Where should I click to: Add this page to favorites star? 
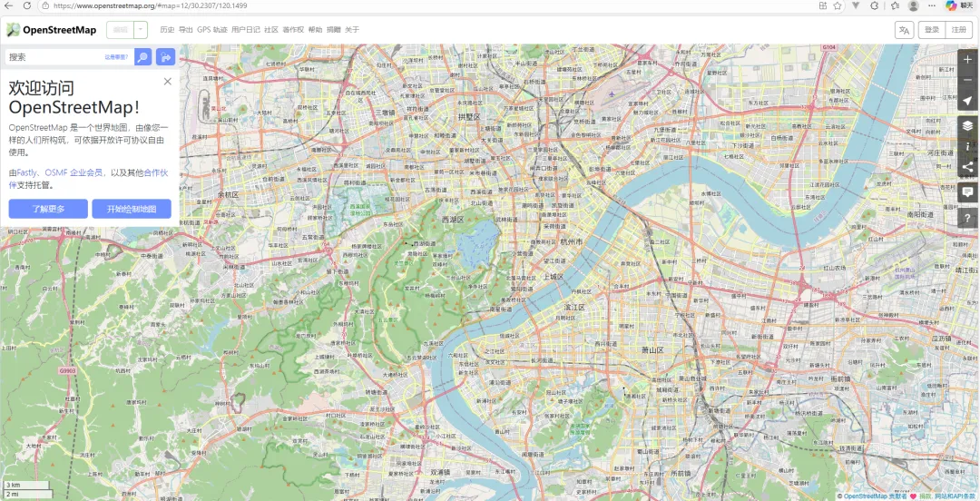click(x=838, y=5)
